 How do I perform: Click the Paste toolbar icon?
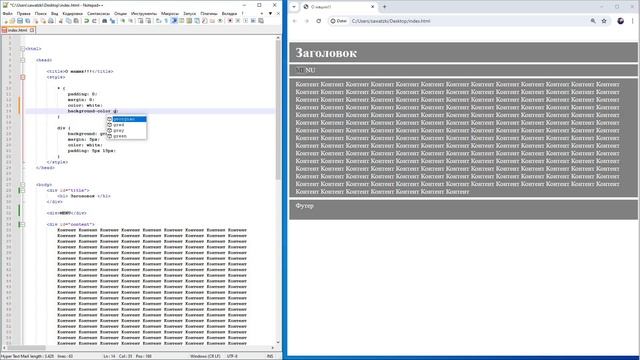(x=76, y=21)
